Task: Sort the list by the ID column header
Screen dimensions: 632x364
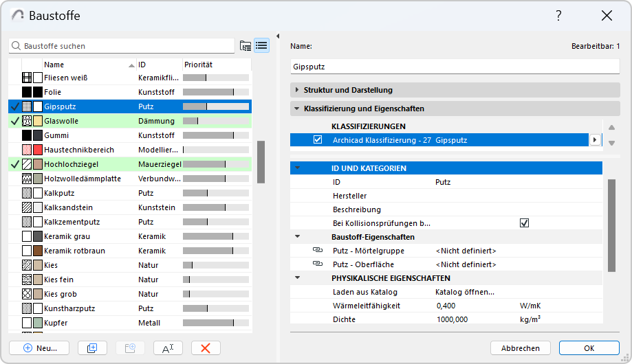Action: pos(158,65)
